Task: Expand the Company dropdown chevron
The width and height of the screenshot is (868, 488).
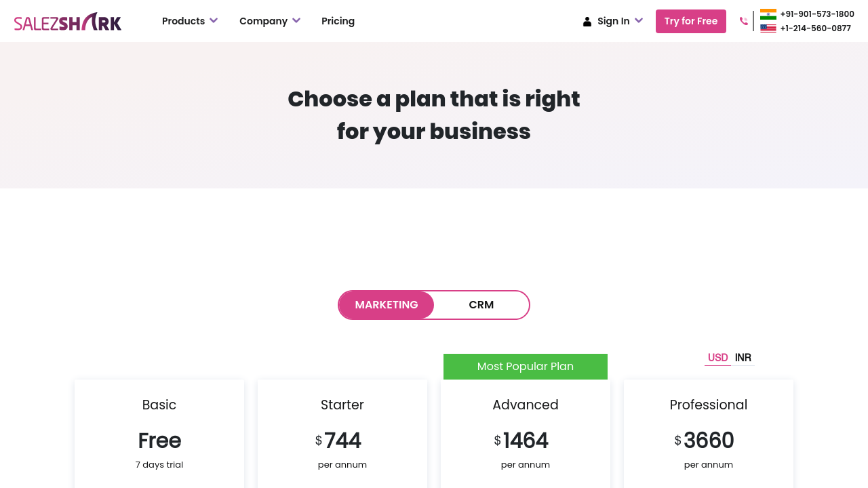Action: coord(296,21)
